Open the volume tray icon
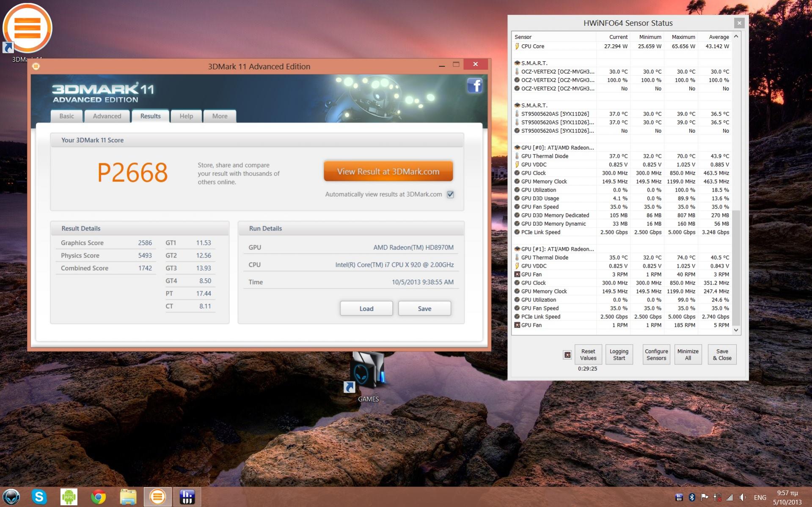 pyautogui.click(x=743, y=497)
